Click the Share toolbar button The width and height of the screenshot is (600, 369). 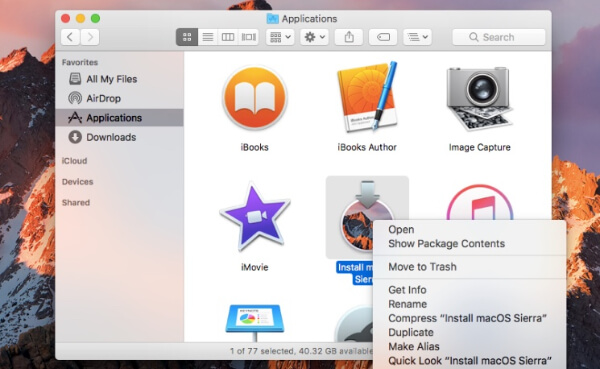[349, 37]
